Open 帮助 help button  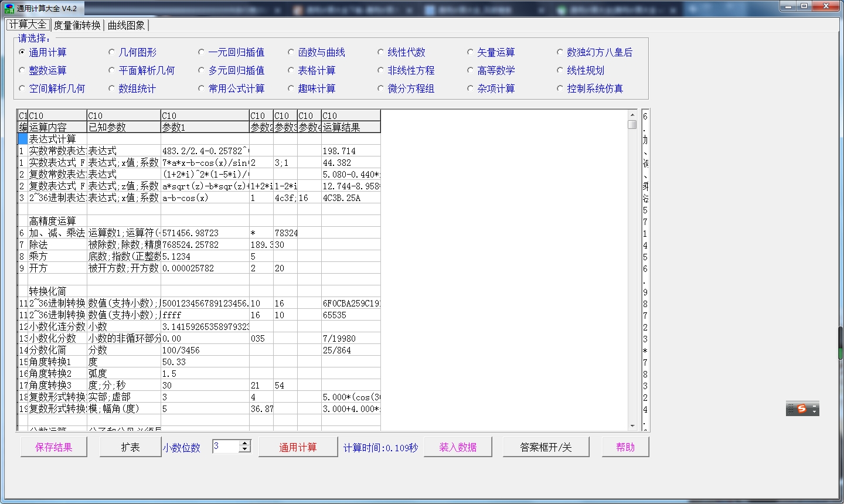click(x=625, y=447)
